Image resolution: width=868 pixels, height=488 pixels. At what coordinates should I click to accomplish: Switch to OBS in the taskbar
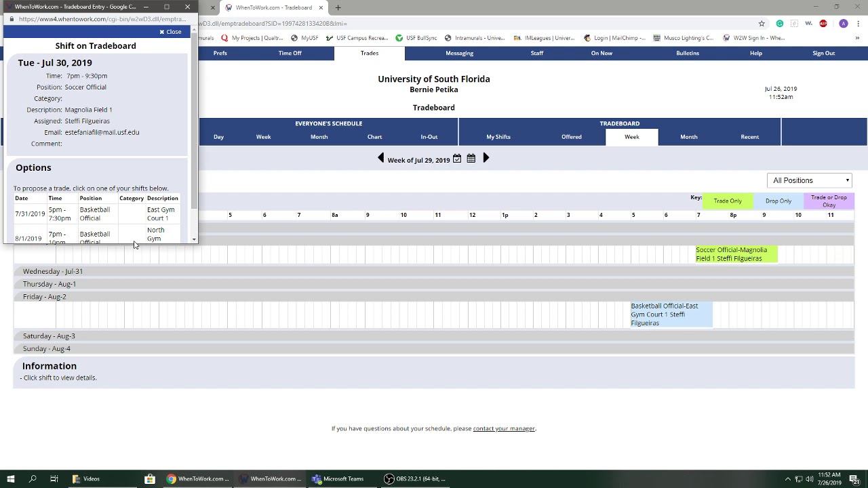(x=415, y=479)
